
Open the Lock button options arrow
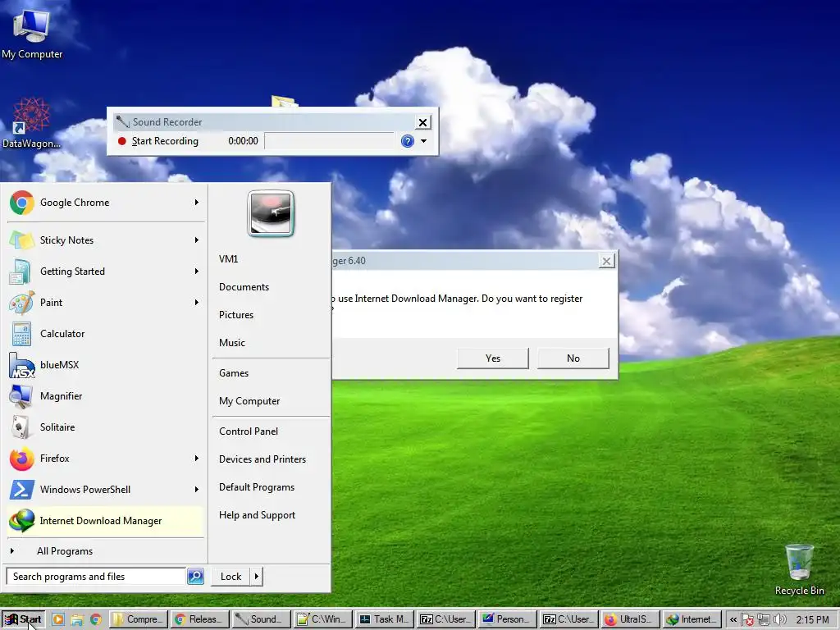(x=257, y=577)
